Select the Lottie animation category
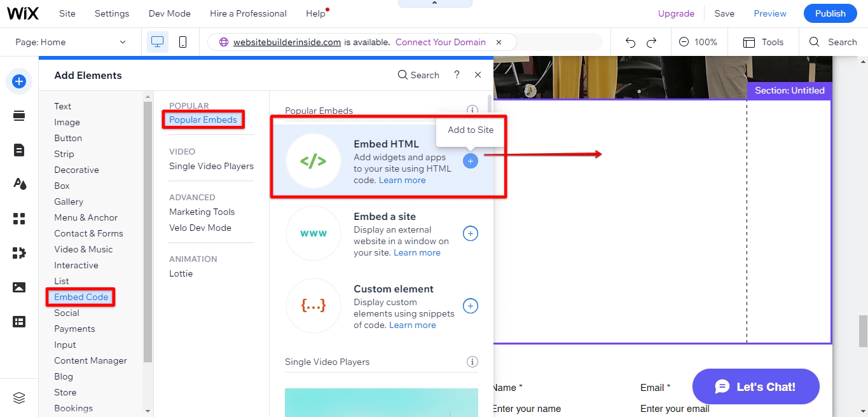Viewport: 868px width, 417px height. [181, 273]
